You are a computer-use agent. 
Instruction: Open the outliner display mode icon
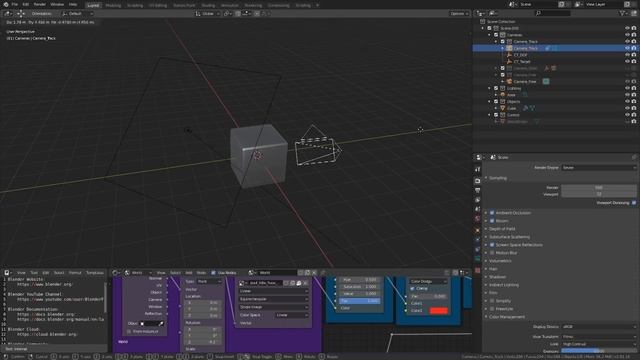(493, 13)
